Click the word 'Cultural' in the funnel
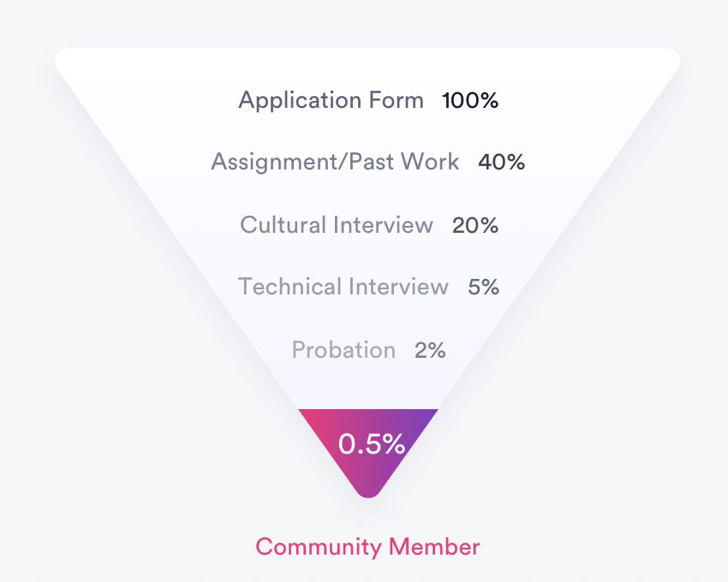Viewport: 728px width, 582px height. tap(283, 225)
